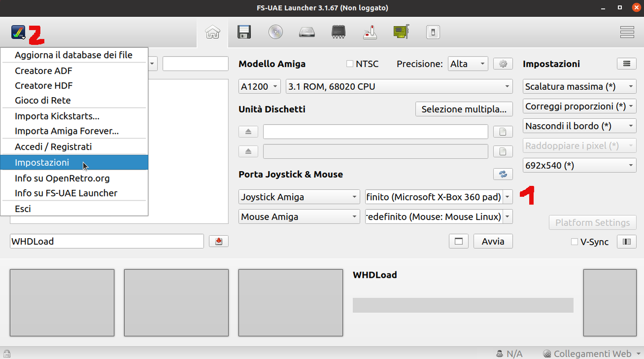Open the 692x540 resolution dropdown
The image size is (644, 359).
pyautogui.click(x=580, y=165)
